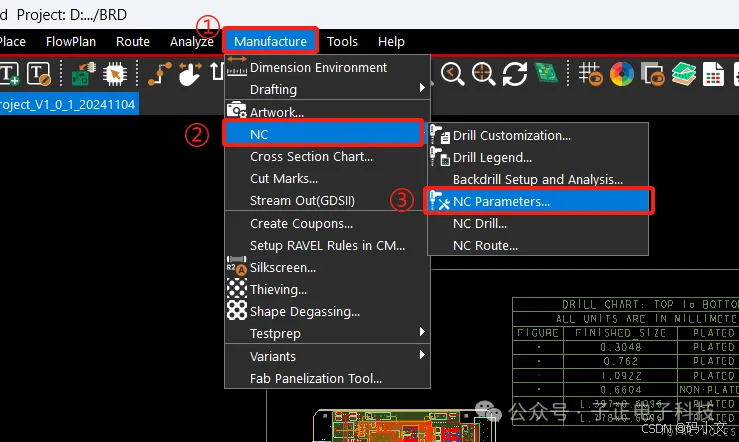The width and height of the screenshot is (739, 442).
Task: Choose NC Route... in NC submenu
Action: 538,246
